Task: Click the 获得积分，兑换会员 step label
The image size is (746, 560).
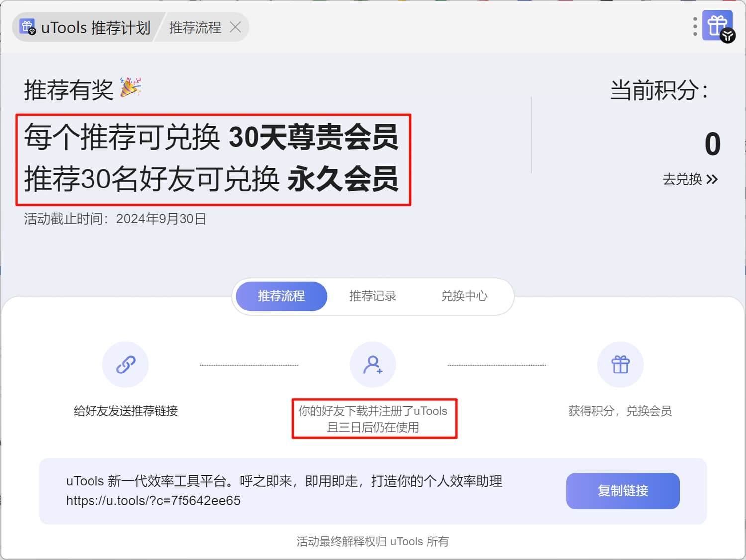Action: tap(620, 411)
